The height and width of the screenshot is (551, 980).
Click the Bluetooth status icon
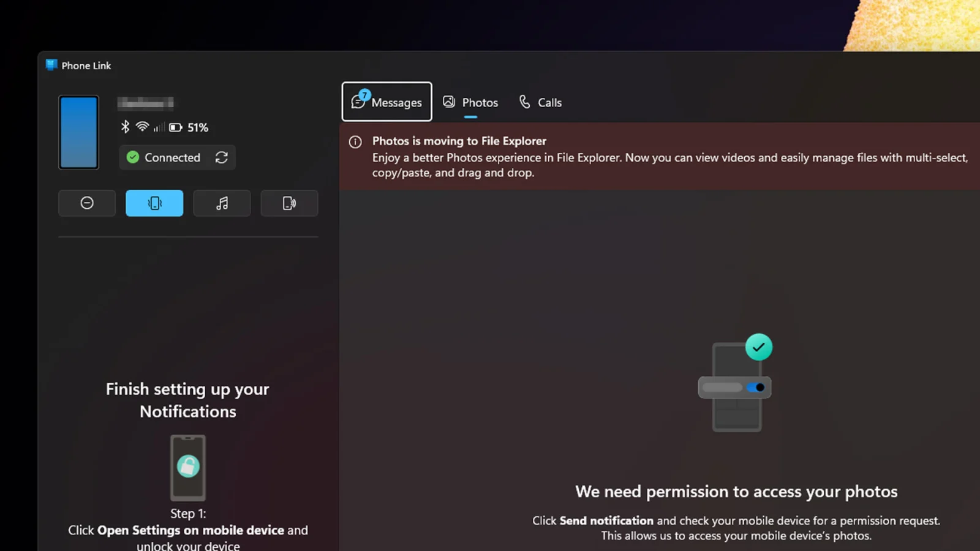pos(125,127)
